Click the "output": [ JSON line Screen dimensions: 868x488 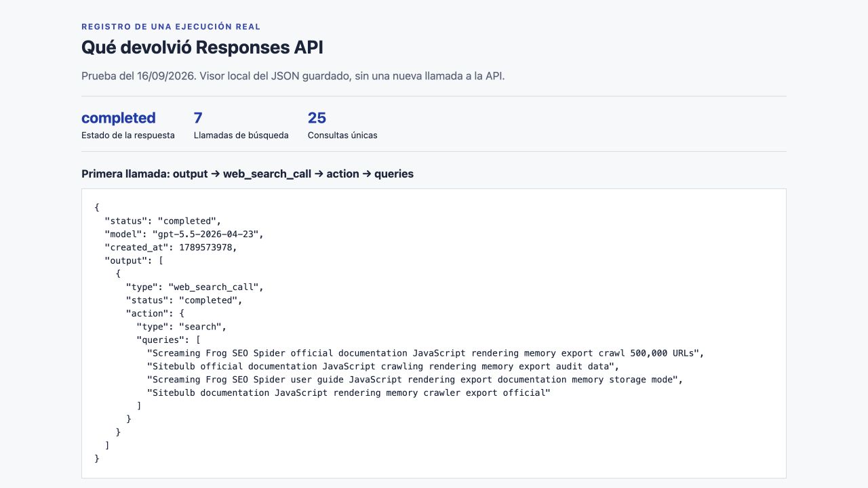pos(133,260)
